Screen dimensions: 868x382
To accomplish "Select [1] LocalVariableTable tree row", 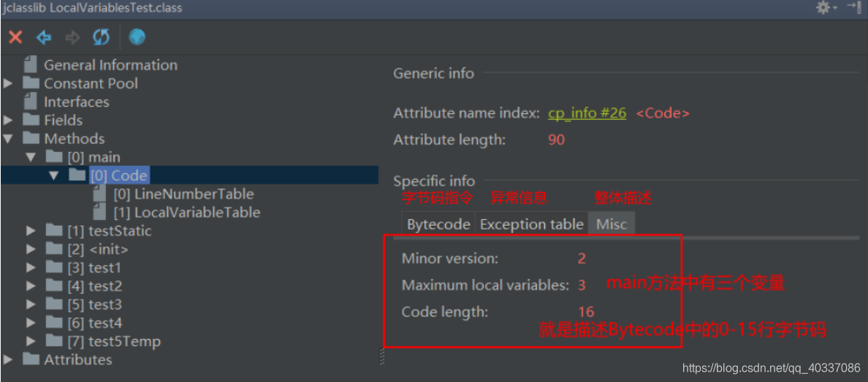I will click(186, 212).
